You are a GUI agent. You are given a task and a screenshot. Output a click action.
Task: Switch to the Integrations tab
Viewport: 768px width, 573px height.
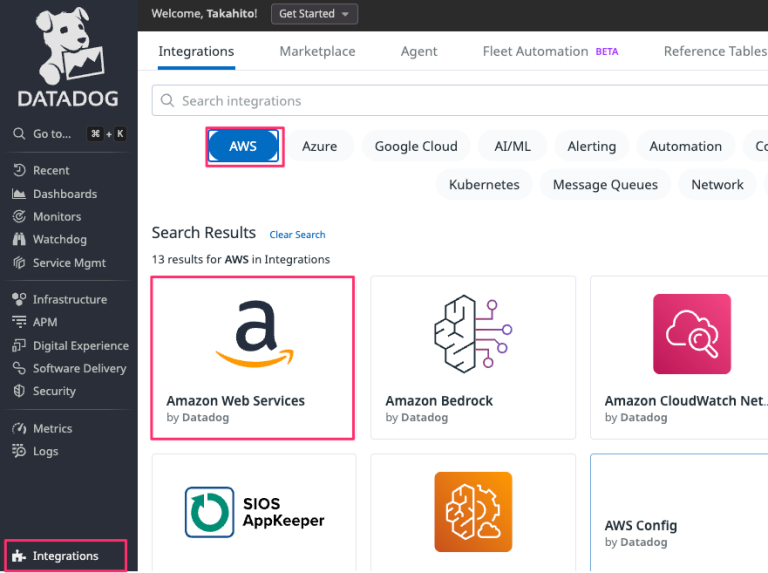[196, 51]
